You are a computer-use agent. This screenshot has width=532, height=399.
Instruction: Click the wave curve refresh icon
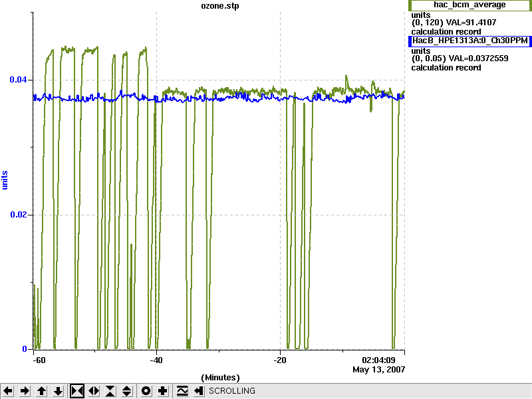pos(182,391)
